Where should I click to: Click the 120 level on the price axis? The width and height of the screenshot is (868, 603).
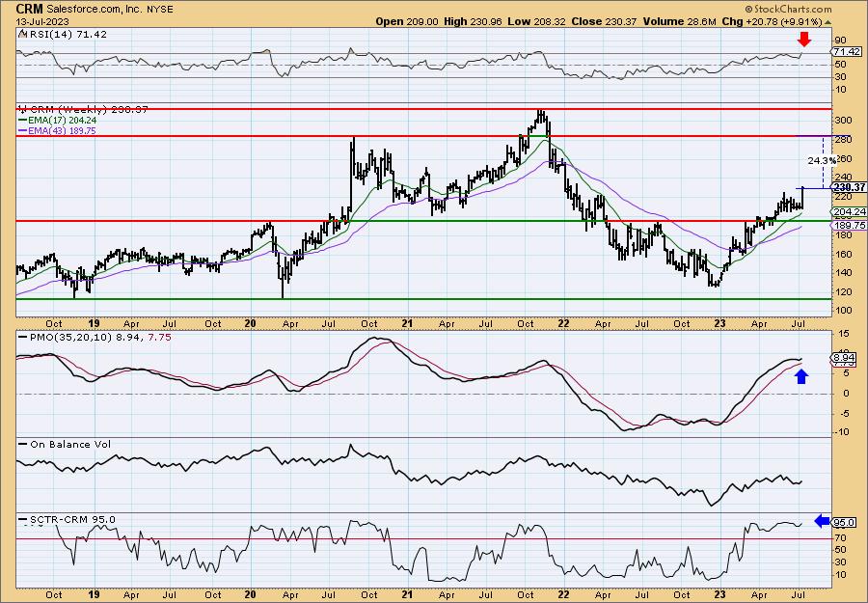[843, 291]
